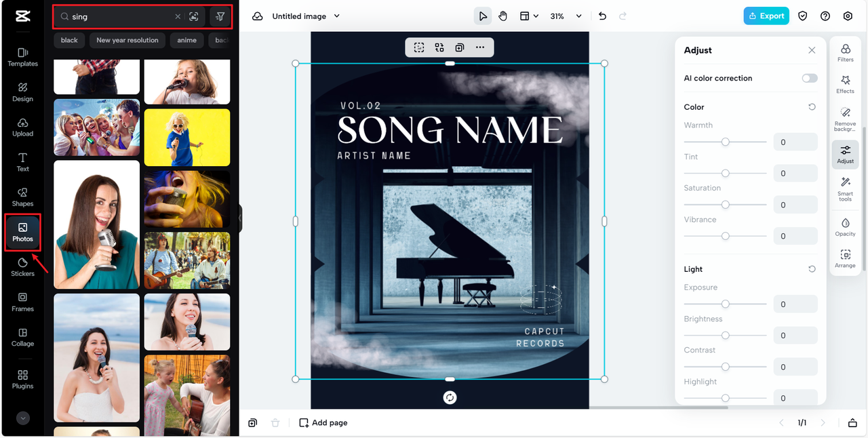The image size is (868, 438).
Task: Click the CapCut logo icon
Action: [x=22, y=16]
